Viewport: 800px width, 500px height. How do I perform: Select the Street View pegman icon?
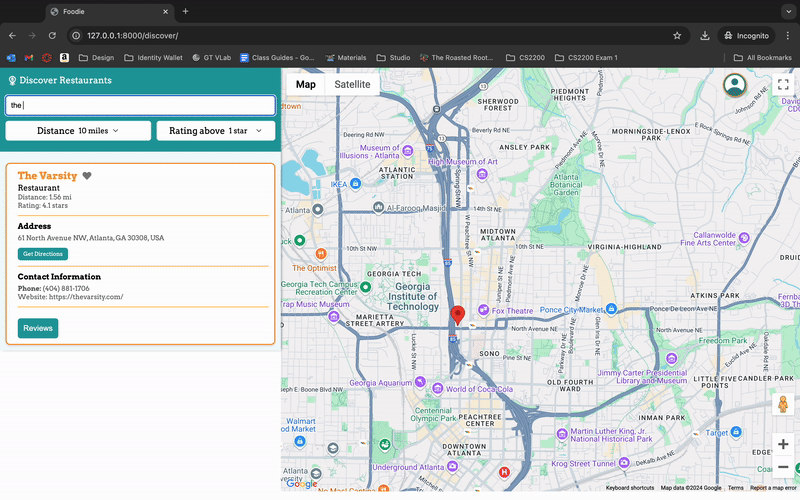(x=783, y=404)
